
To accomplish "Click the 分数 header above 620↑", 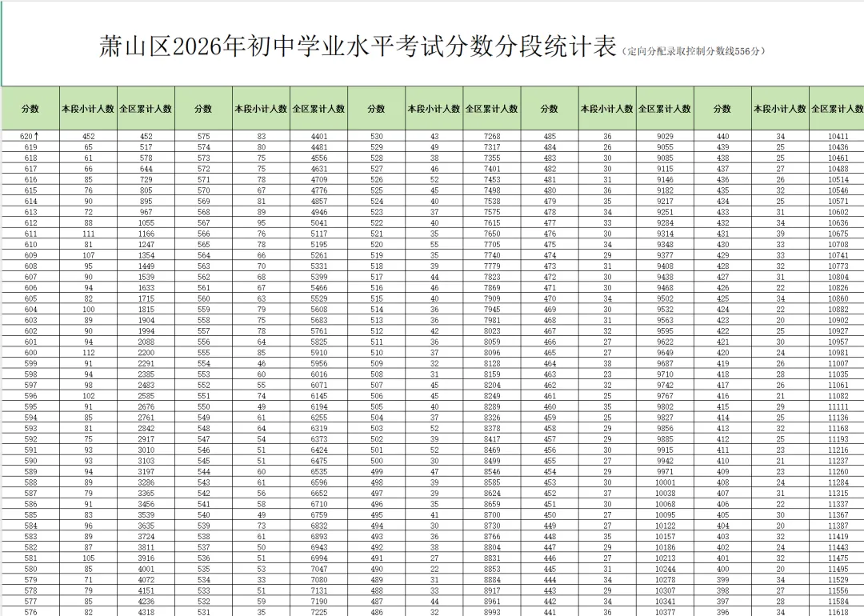I will (30, 109).
